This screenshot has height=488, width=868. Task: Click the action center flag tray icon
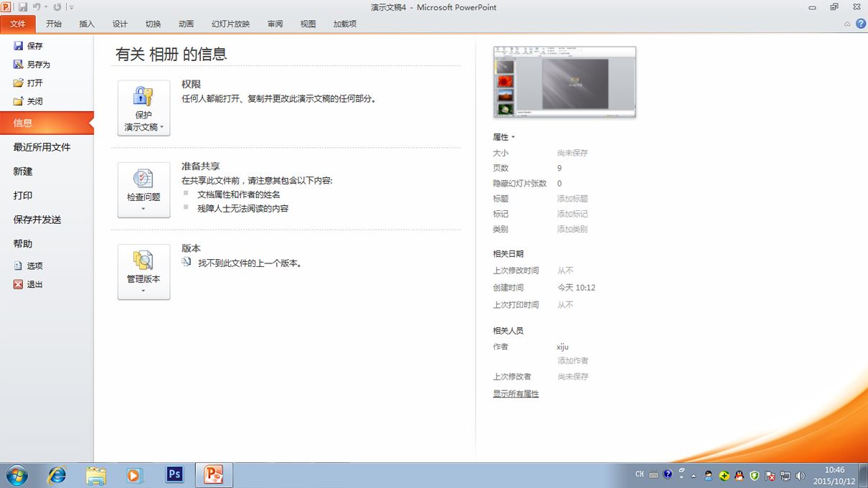[x=770, y=475]
